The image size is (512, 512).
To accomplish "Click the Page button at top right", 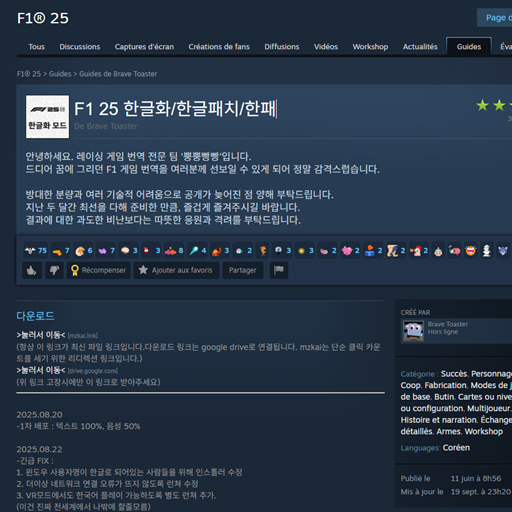I will coord(495,18).
